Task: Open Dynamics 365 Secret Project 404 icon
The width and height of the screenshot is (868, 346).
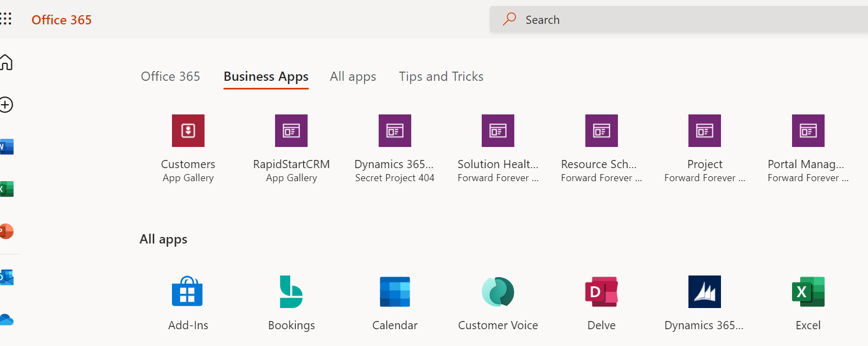Action: coord(395,131)
